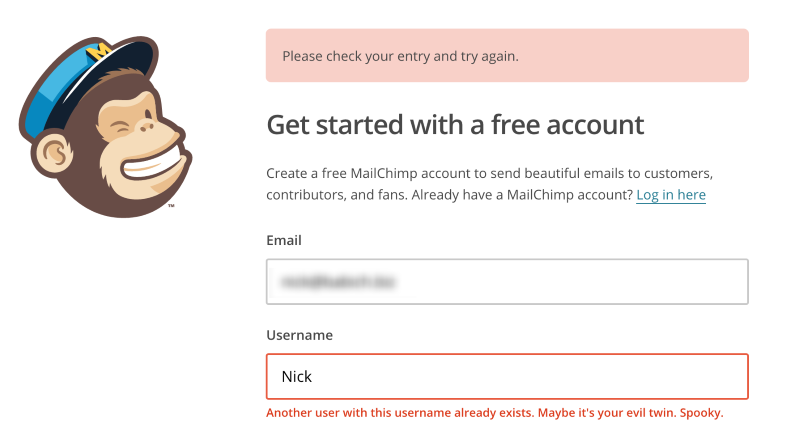
Task: Click the trademark symbol beside the logo
Action: click(172, 207)
